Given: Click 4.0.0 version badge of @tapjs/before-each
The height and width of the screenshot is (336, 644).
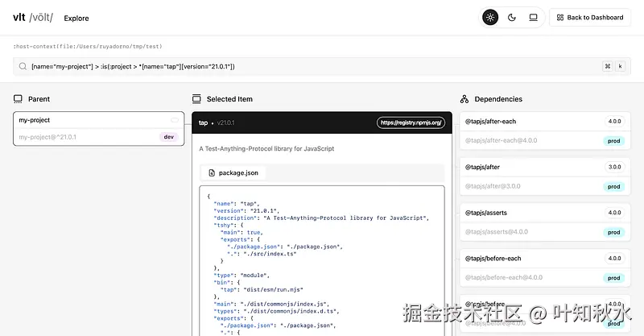Looking at the screenshot, I should (614, 259).
